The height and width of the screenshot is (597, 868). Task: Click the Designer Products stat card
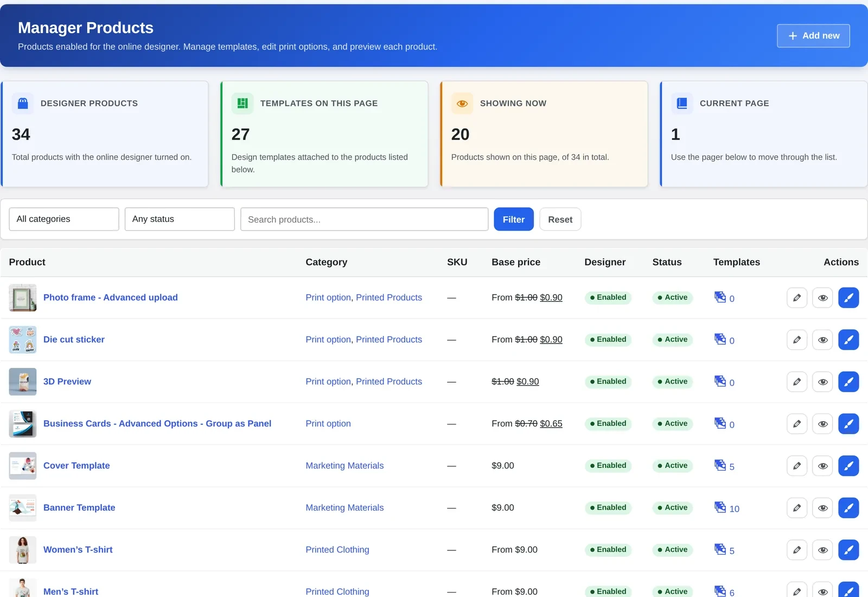click(x=105, y=134)
